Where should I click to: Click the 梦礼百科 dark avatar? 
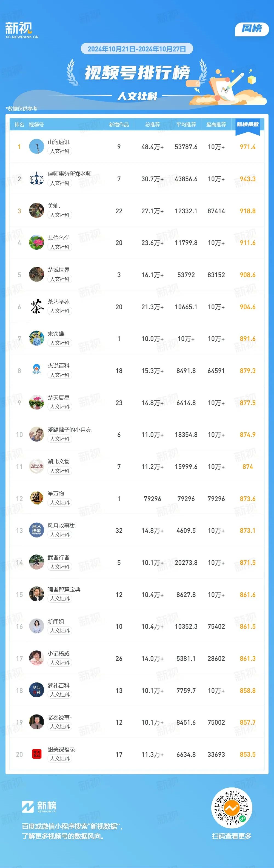[x=36, y=690]
